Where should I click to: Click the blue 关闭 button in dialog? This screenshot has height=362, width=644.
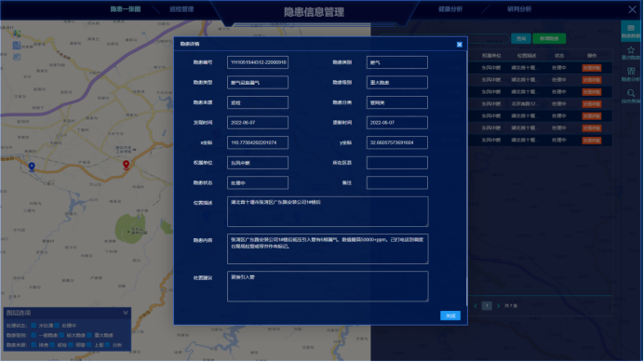coord(450,315)
